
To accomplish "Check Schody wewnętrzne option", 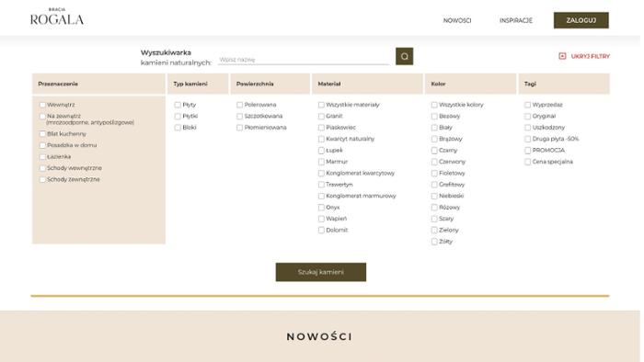I will point(42,168).
